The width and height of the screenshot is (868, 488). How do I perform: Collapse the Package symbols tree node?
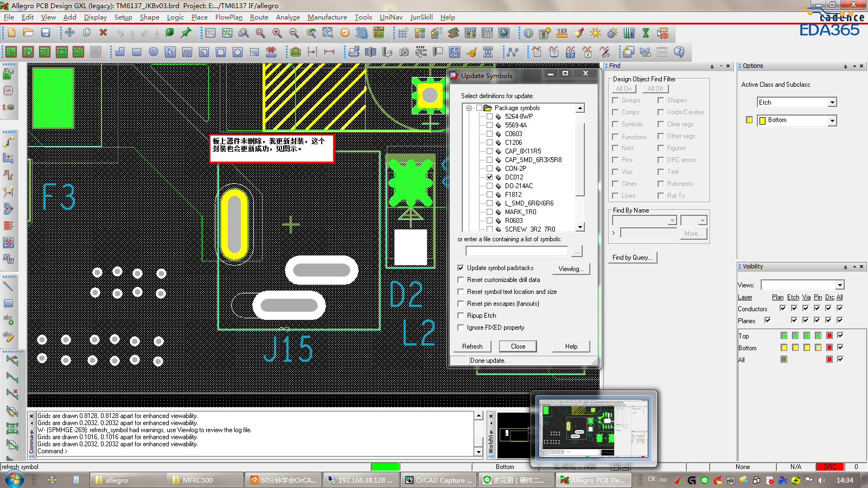click(x=469, y=108)
